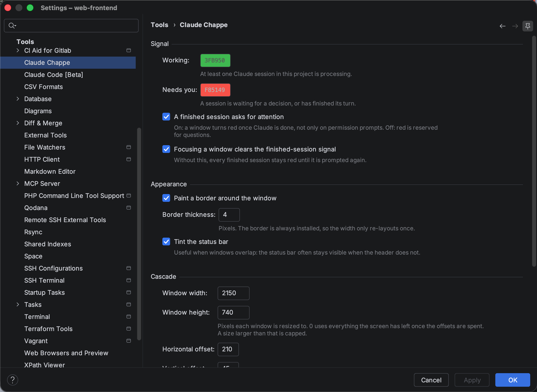Image resolution: width=537 pixels, height=392 pixels.
Task: Click the Border thickness input field
Action: coord(229,215)
